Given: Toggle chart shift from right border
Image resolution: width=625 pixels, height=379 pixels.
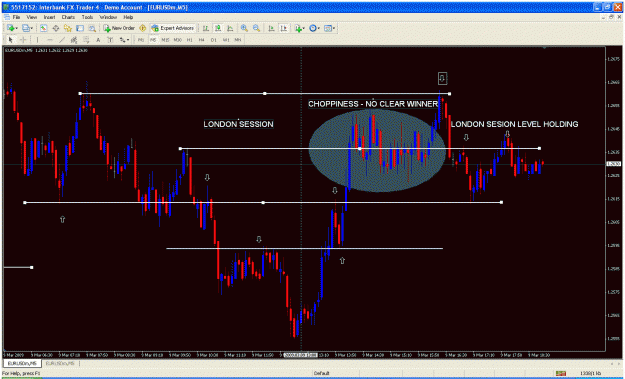Looking at the screenshot, I should tap(283, 28).
